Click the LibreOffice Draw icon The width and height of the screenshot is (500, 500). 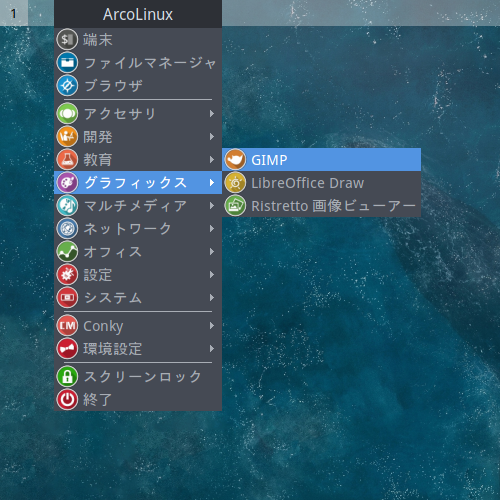(235, 183)
